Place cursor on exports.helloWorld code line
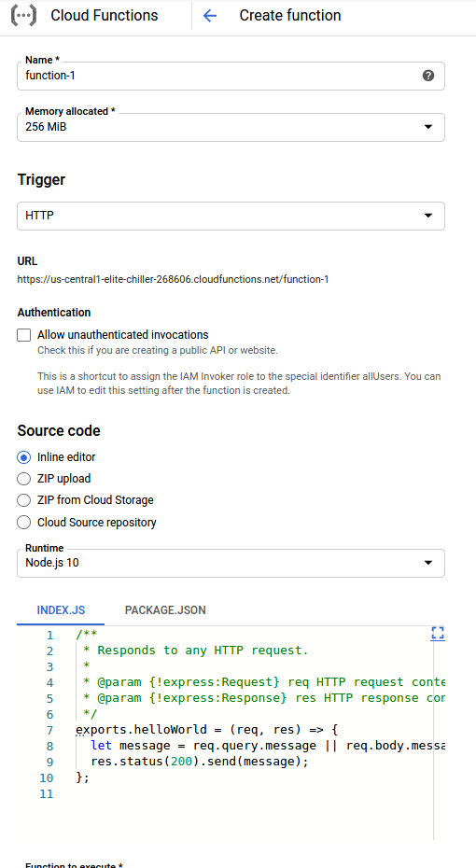This screenshot has height=868, width=476. click(x=206, y=730)
